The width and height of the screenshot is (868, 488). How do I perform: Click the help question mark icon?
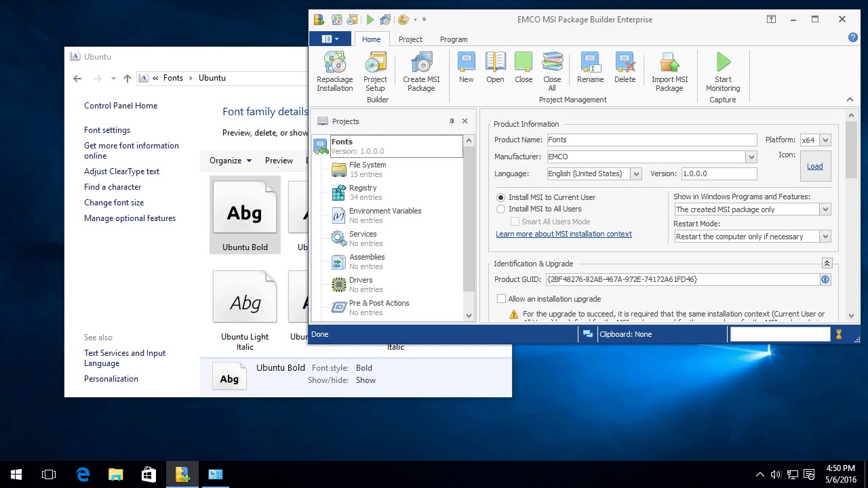click(853, 38)
